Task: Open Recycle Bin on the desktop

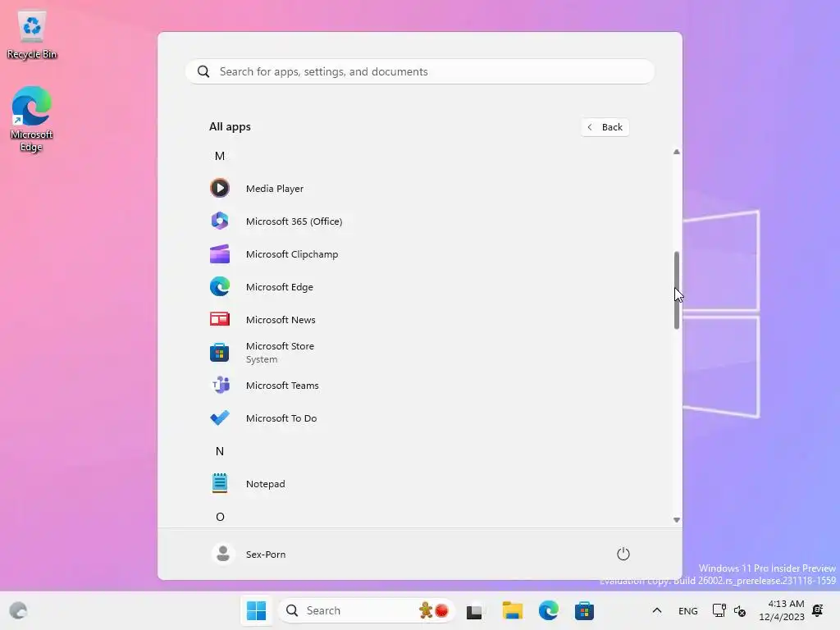Action: [32, 35]
